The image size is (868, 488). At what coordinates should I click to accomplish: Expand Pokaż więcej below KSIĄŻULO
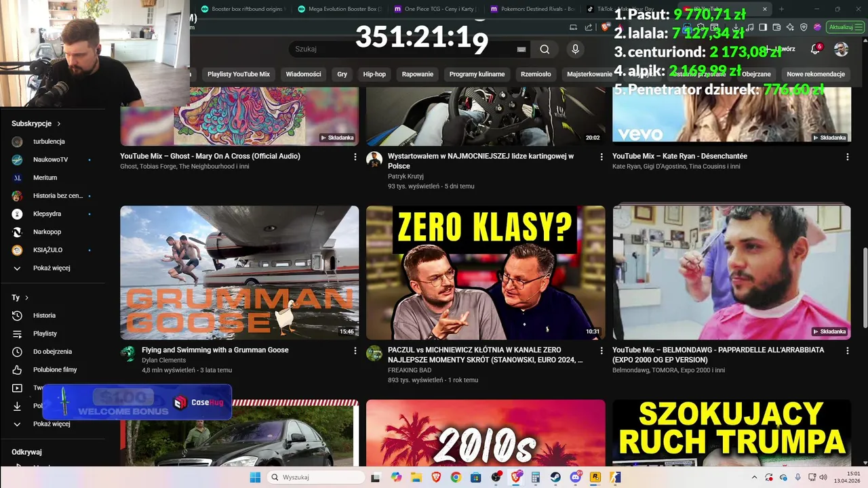pos(52,268)
